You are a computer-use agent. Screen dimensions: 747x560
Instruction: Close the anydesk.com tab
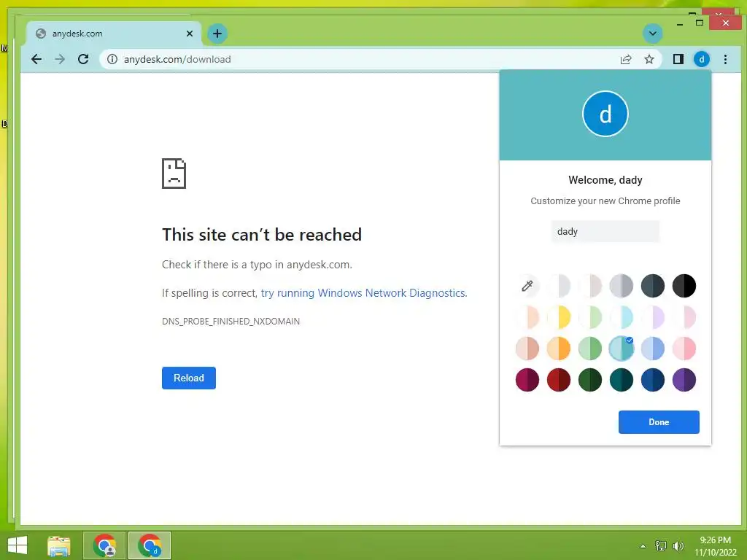190,34
